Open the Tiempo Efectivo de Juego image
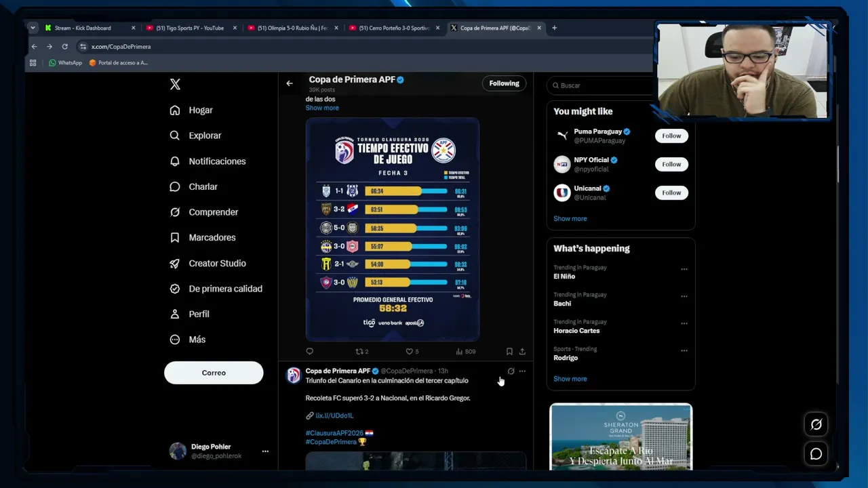This screenshot has width=868, height=488. 393,230
